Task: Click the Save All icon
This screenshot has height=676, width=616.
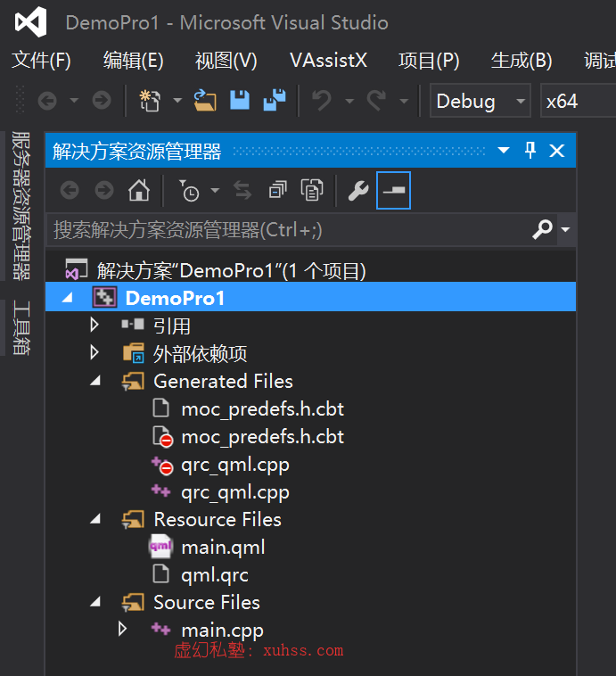Action: coord(275,100)
